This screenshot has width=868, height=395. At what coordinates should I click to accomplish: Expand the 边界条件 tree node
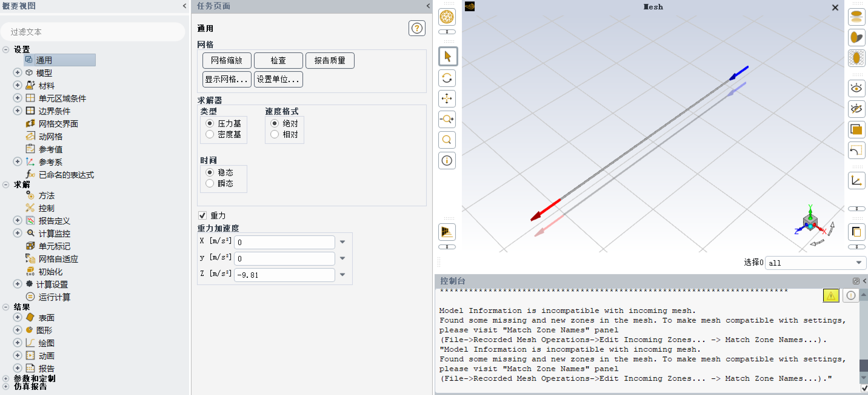tap(18, 111)
